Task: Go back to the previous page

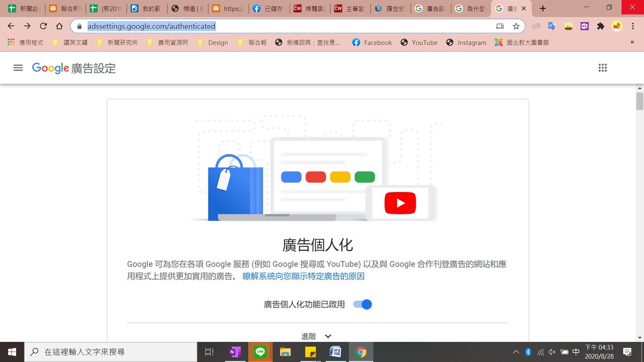Action: click(x=11, y=26)
